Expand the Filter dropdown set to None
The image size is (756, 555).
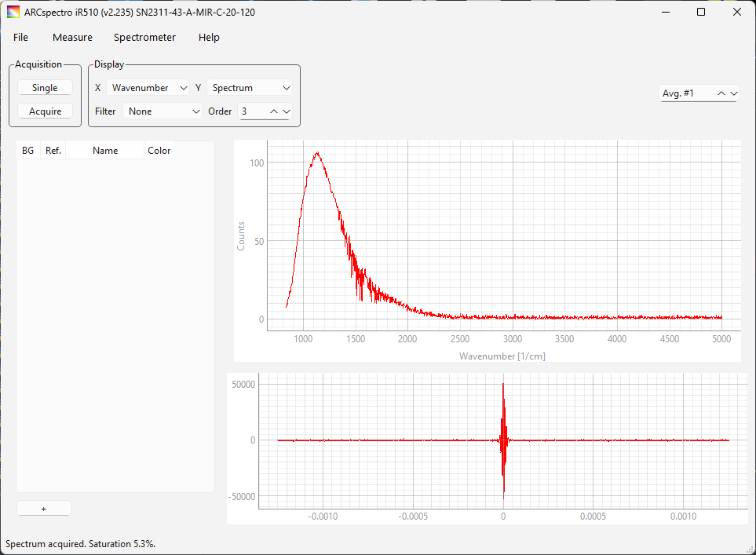pyautogui.click(x=163, y=111)
